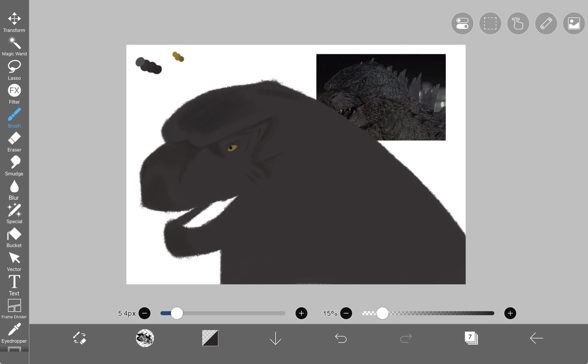Select the Magic Wand tool

coord(14,46)
